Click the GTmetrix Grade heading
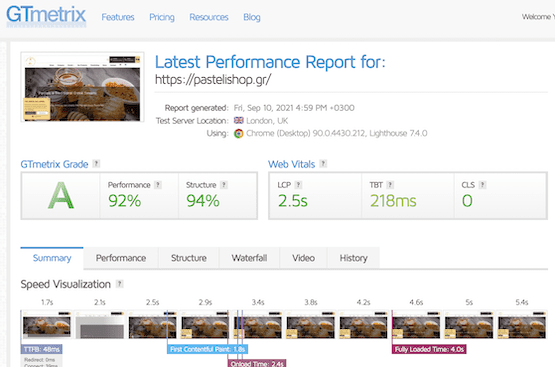 (54, 164)
